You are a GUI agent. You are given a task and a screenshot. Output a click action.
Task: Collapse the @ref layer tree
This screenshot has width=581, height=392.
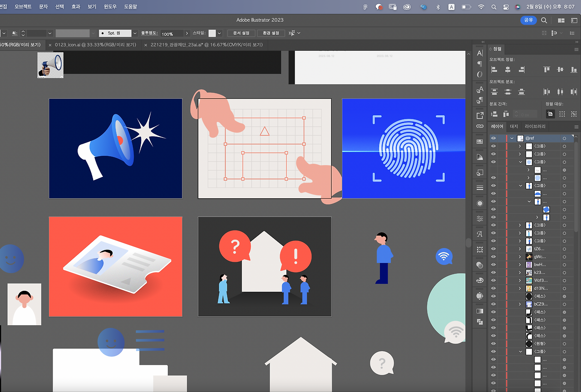click(512, 138)
